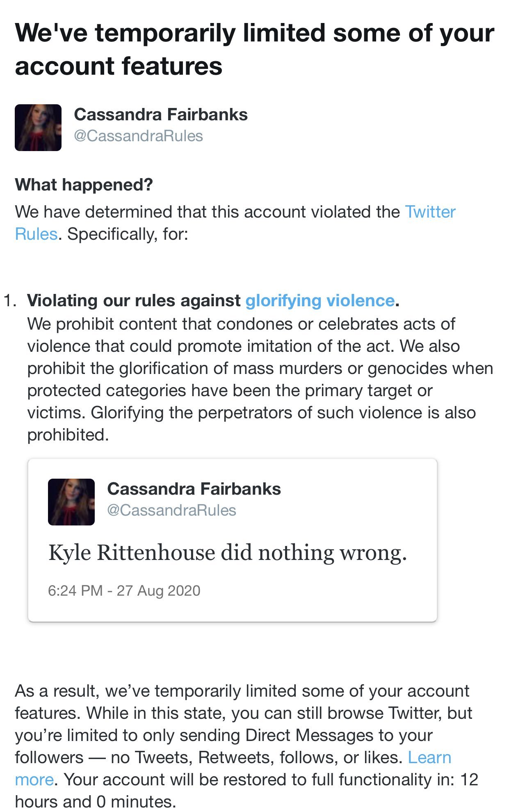Open the 6:24 PM - 27 Aug 2020 timestamp
Image resolution: width=509 pixels, height=812 pixels.
(124, 591)
